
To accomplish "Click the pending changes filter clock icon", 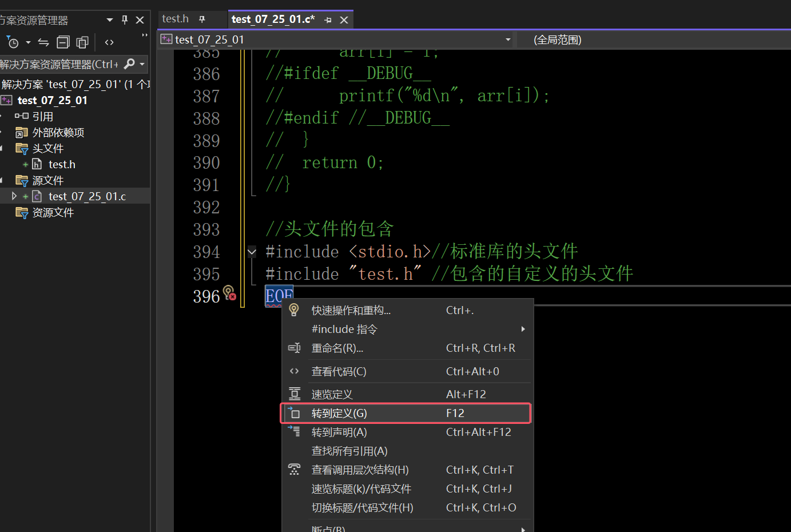I will pos(13,42).
